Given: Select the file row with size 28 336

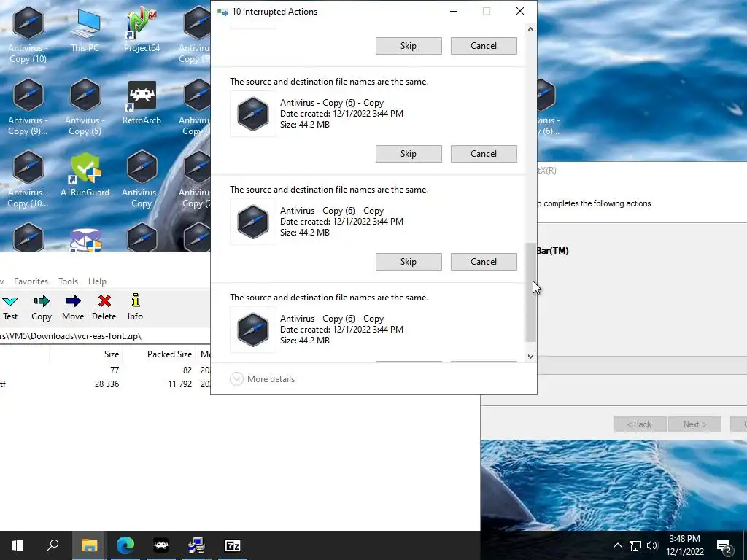Looking at the screenshot, I should [105, 384].
